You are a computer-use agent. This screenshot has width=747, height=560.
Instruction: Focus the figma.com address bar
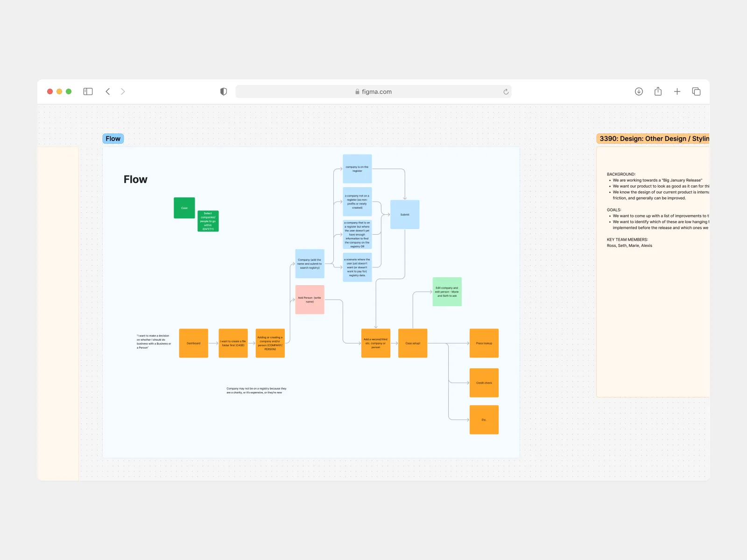[x=373, y=92]
